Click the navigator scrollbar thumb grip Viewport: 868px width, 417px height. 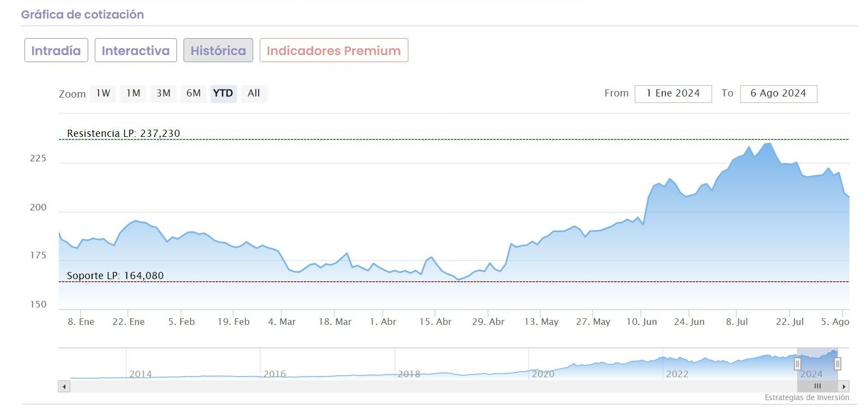pos(817,386)
